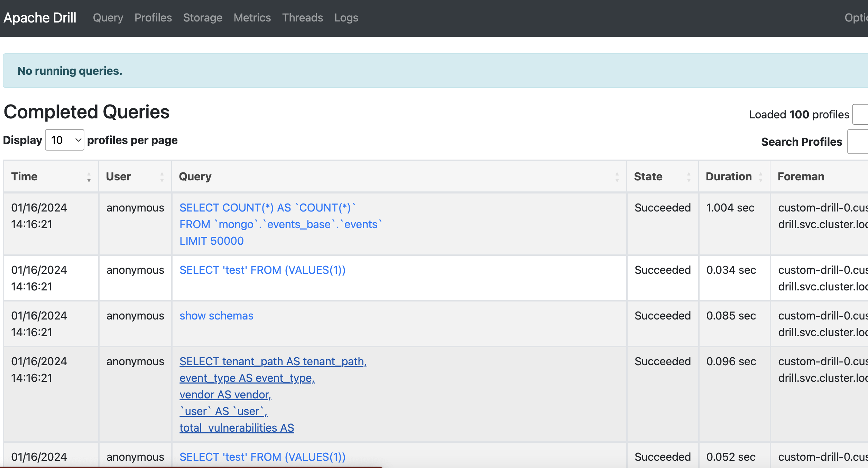Click the Foreman column header
868x468 pixels.
(x=801, y=177)
